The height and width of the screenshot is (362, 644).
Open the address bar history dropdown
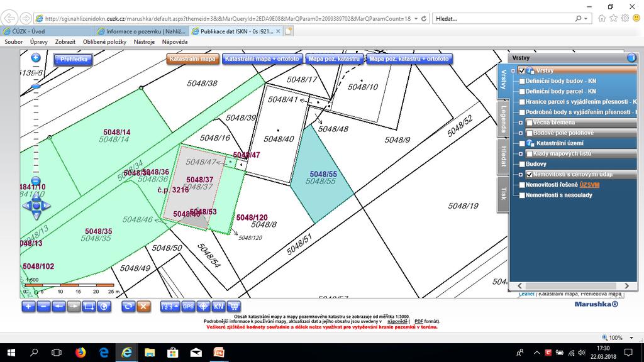pyautogui.click(x=416, y=18)
